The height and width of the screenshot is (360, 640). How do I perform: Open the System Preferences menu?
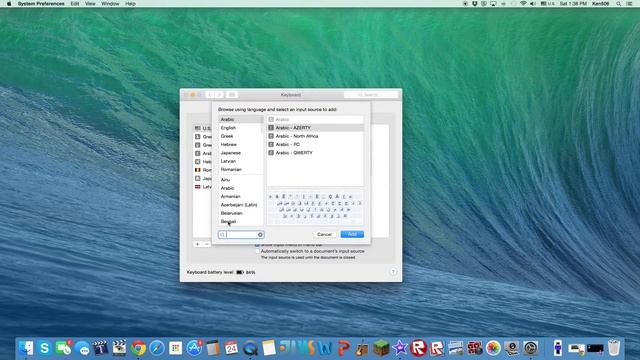click(x=41, y=4)
